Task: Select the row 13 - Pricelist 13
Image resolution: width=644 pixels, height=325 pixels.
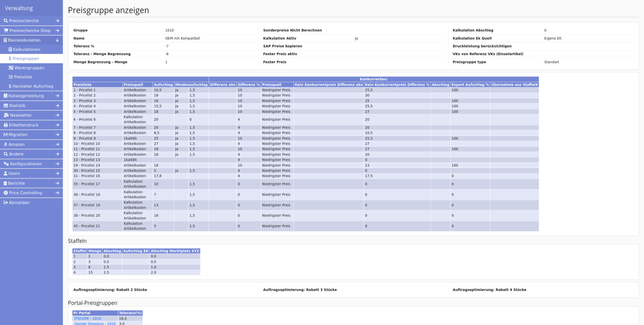Action: tap(306, 160)
